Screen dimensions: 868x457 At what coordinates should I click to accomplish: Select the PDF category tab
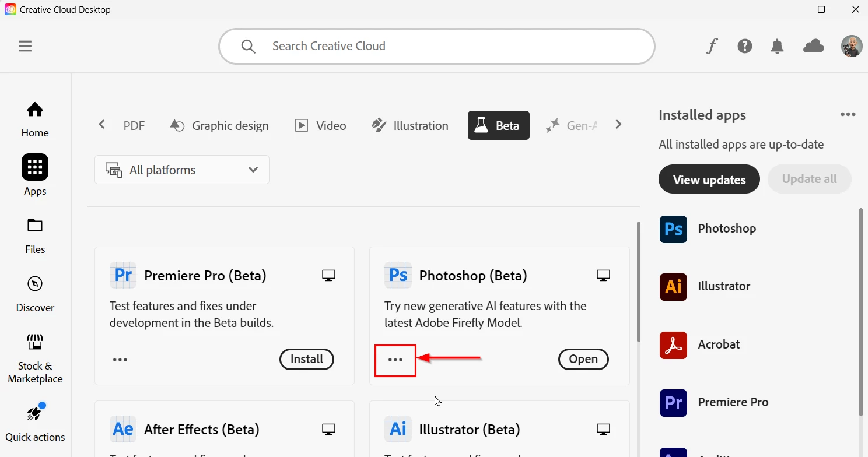[134, 125]
